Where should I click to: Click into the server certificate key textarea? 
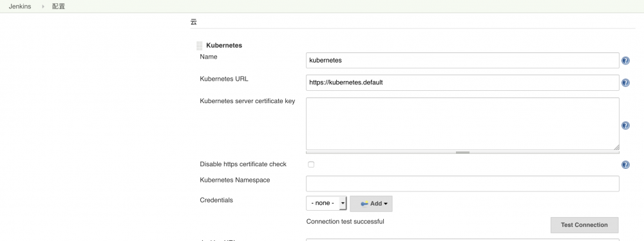(462, 124)
